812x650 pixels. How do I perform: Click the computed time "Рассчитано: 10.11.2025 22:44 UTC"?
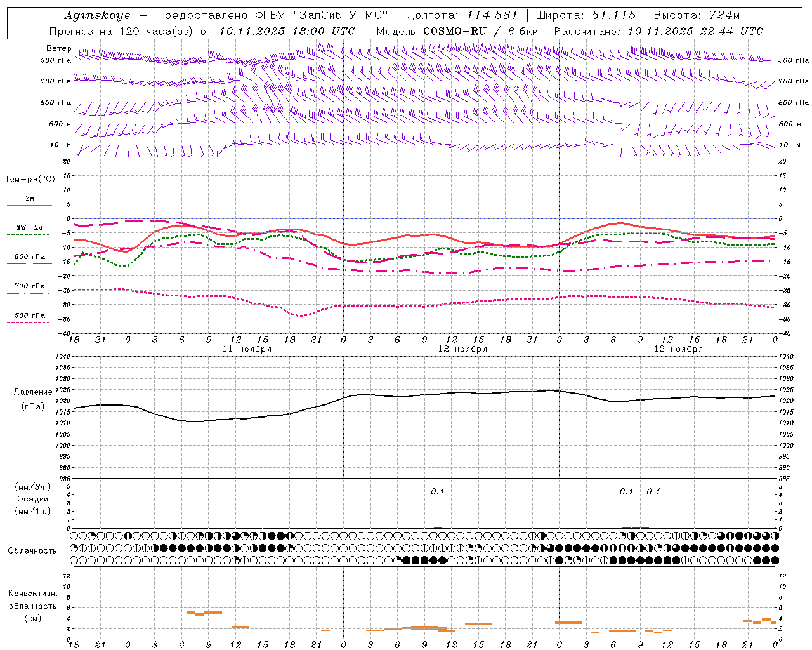(658, 31)
